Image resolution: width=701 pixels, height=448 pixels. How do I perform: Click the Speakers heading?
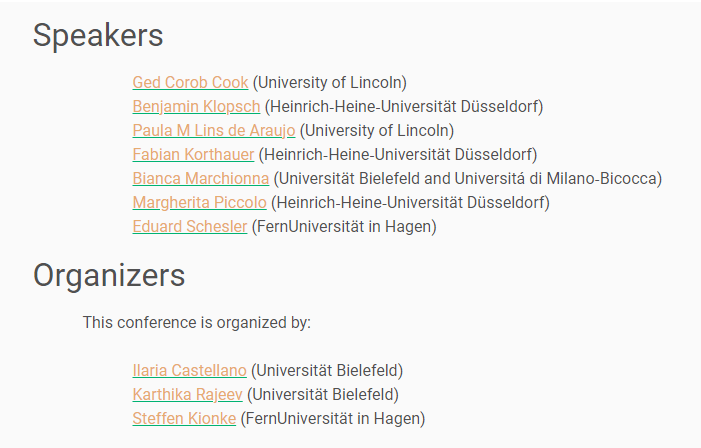pyautogui.click(x=98, y=35)
